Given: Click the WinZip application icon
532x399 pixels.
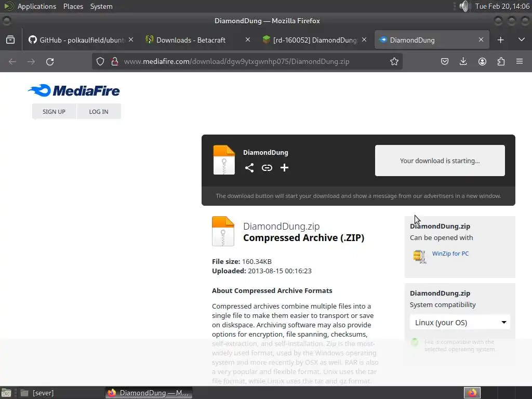Looking at the screenshot, I should 420,257.
